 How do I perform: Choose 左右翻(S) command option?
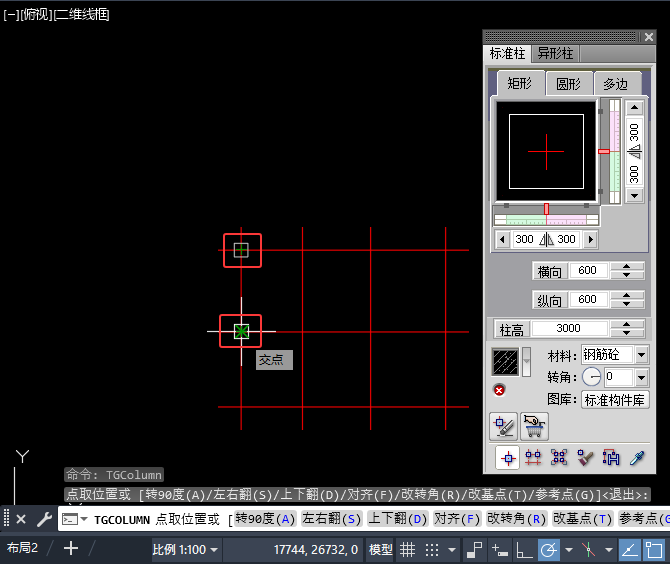point(332,519)
